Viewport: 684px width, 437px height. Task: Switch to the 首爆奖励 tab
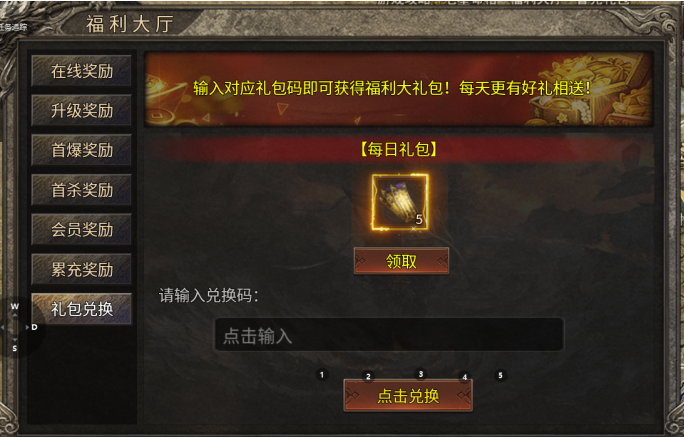[82, 150]
